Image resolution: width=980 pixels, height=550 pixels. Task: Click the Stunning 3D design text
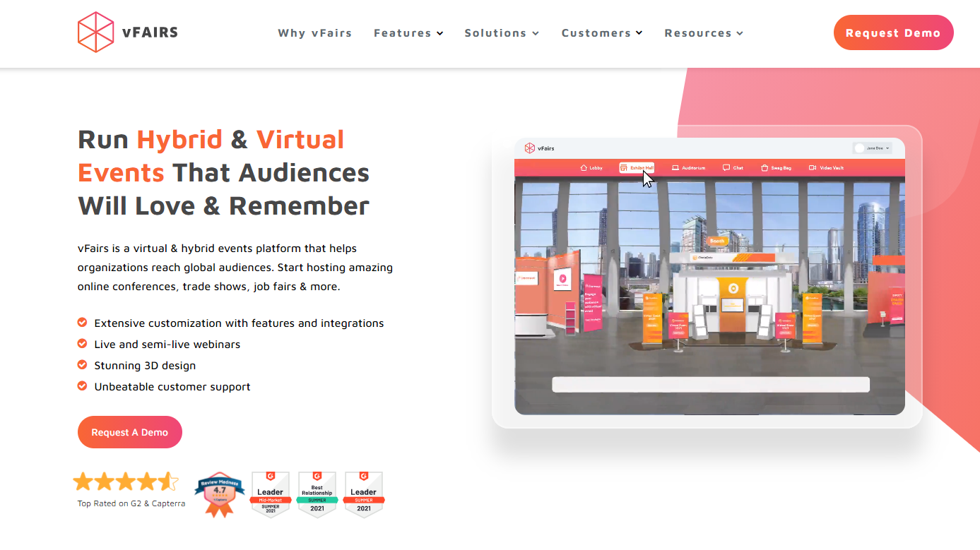[x=145, y=366]
